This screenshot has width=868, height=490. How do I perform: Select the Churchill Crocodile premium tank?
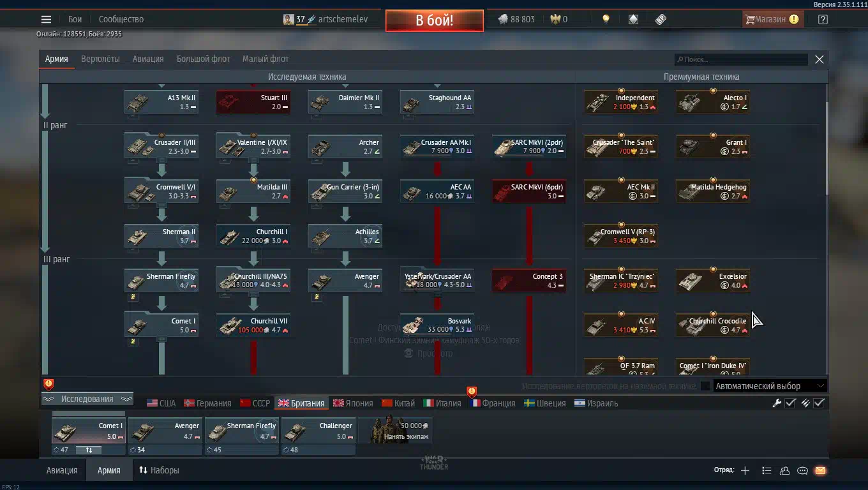click(x=713, y=325)
